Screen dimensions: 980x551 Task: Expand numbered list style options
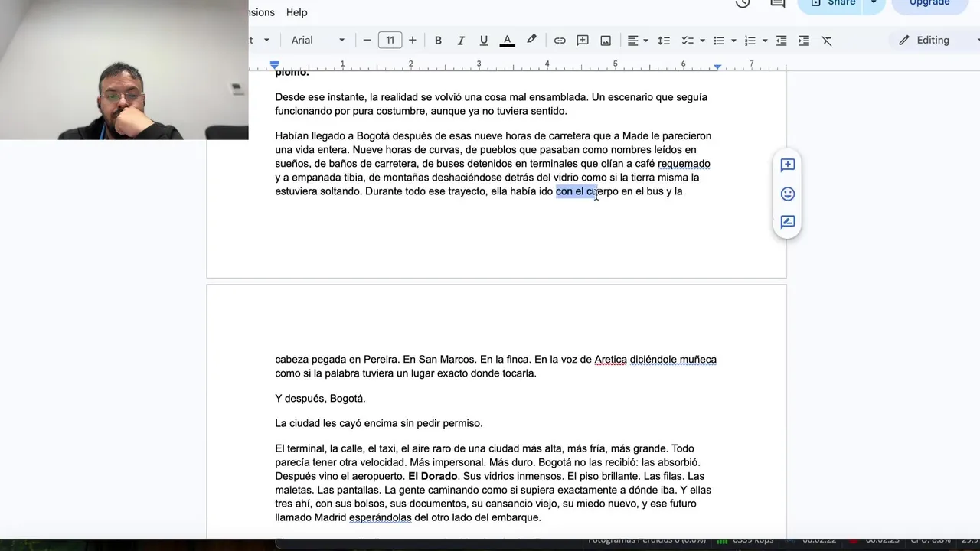pyautogui.click(x=765, y=41)
